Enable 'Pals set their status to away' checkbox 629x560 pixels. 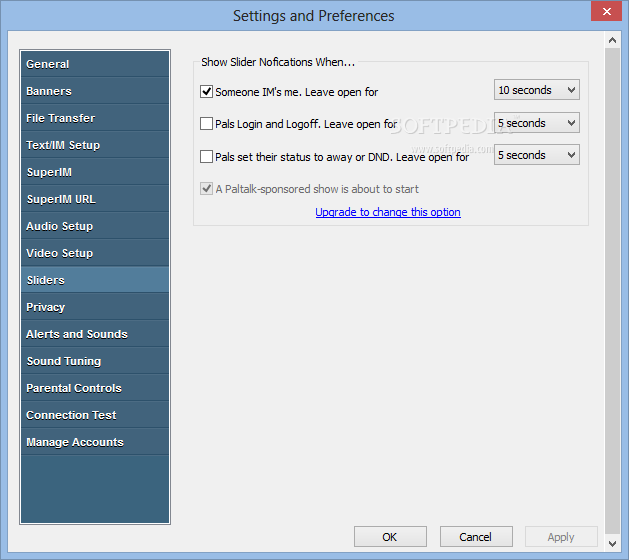[206, 156]
